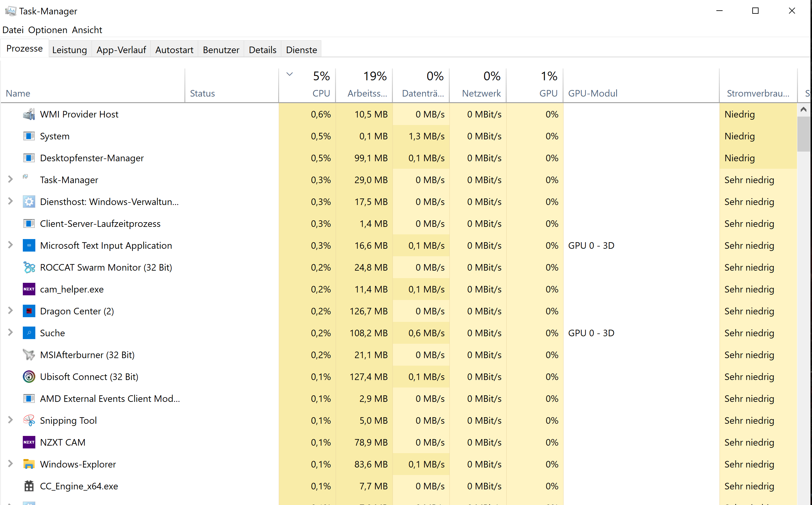Click the CC_Engine_x64.exe gift icon
This screenshot has width=812, height=505.
pos(29,486)
